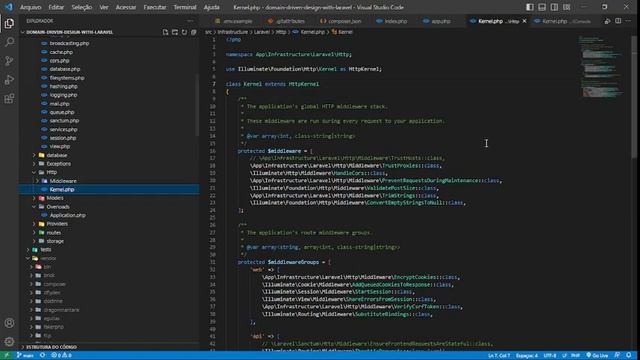Open the Manage gear icon
The width and height of the screenshot is (640, 360).
(9, 341)
